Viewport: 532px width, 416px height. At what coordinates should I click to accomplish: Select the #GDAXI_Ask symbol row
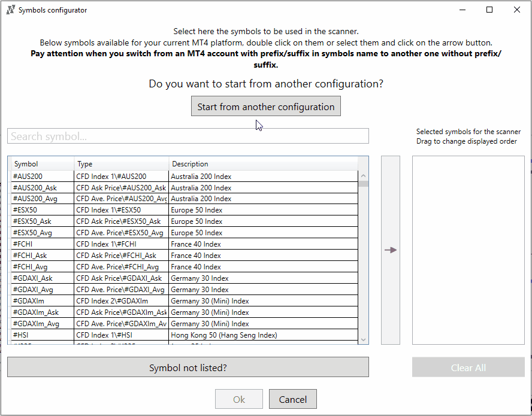(185, 278)
